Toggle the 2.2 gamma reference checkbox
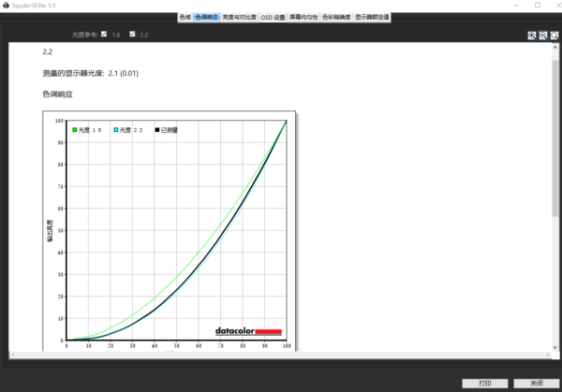This screenshot has height=392, width=562. point(132,34)
